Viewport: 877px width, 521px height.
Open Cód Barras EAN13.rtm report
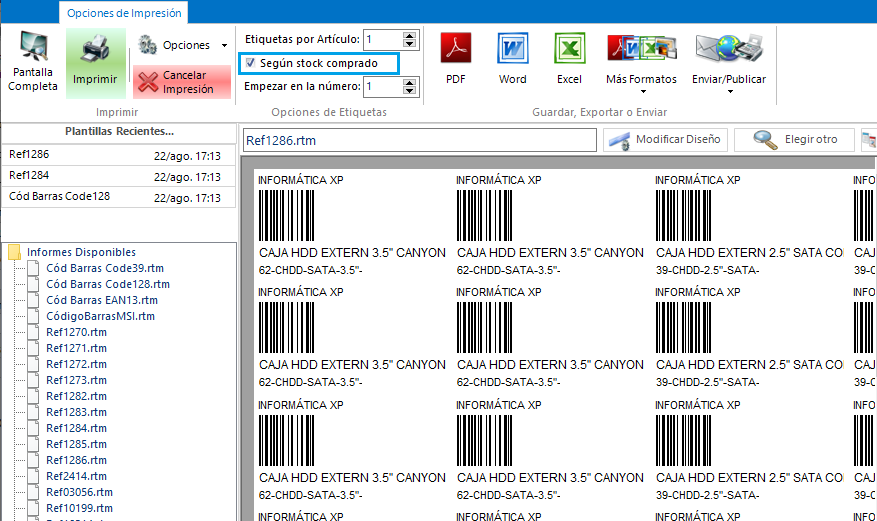click(x=102, y=300)
